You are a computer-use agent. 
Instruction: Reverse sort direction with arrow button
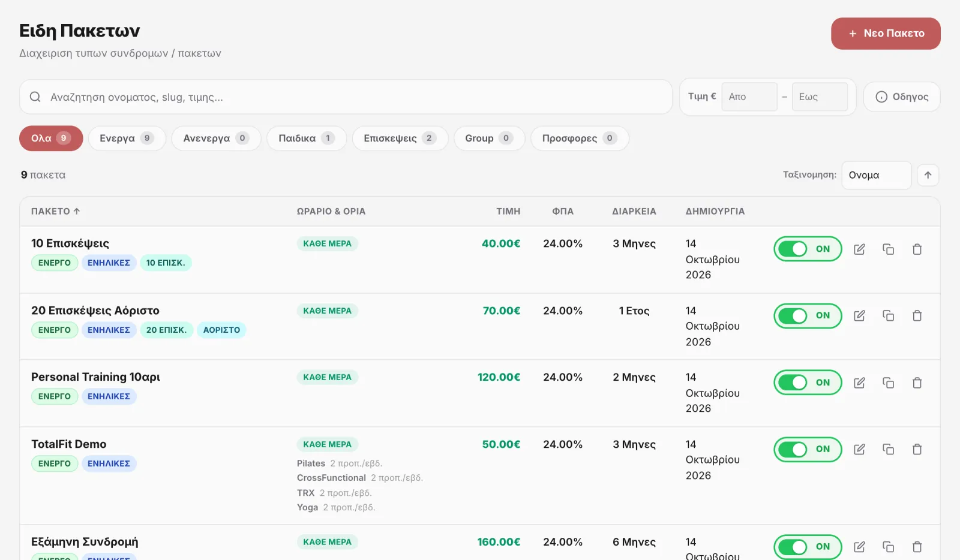point(928,175)
